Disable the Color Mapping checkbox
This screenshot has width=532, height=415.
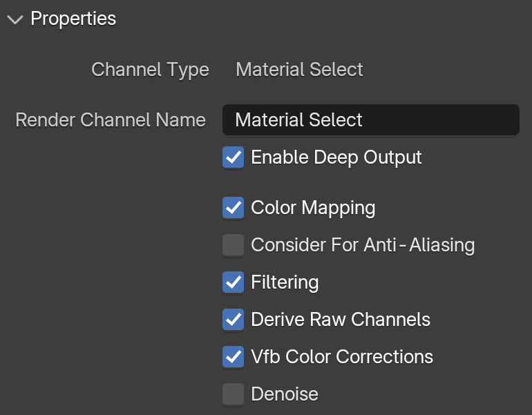pos(233,207)
